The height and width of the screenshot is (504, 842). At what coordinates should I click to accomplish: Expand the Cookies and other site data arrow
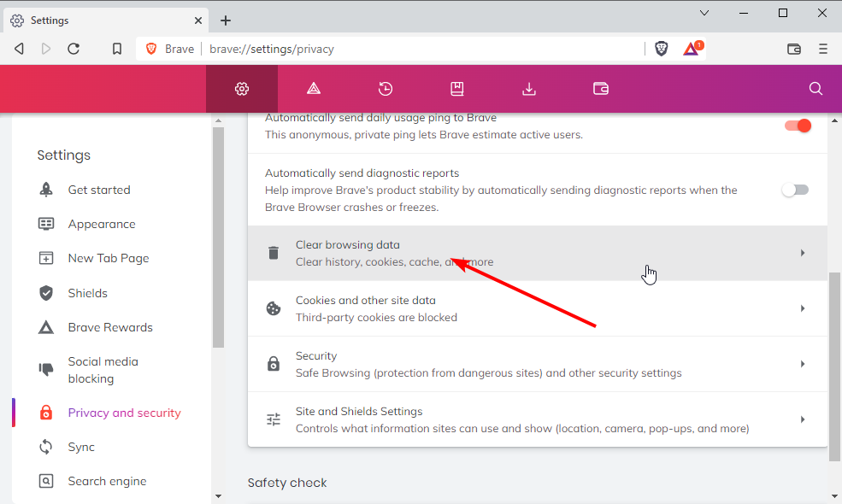[803, 308]
